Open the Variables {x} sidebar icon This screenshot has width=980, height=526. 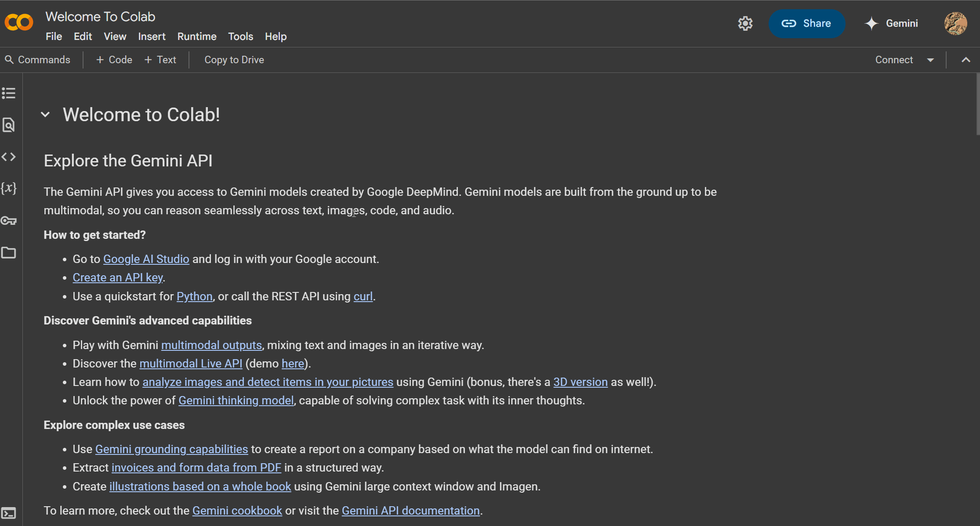(9, 188)
